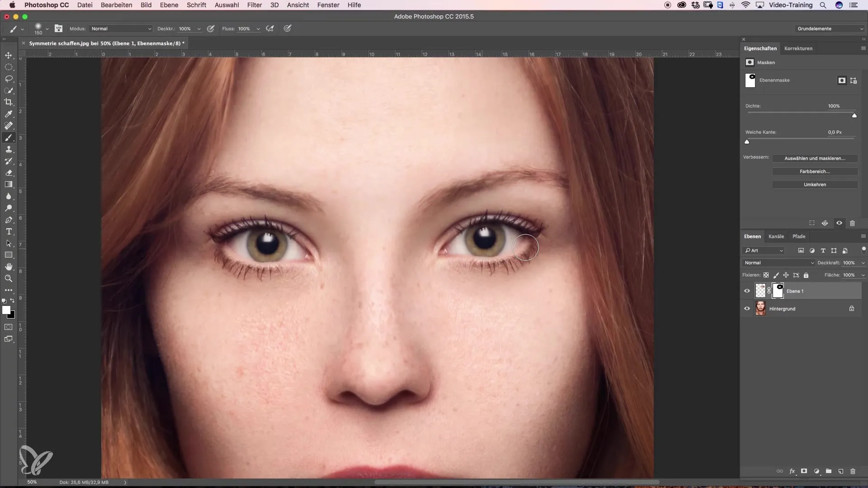Apply mask icon in Eigenschaften panel
This screenshot has width=868, height=488.
coord(825,223)
